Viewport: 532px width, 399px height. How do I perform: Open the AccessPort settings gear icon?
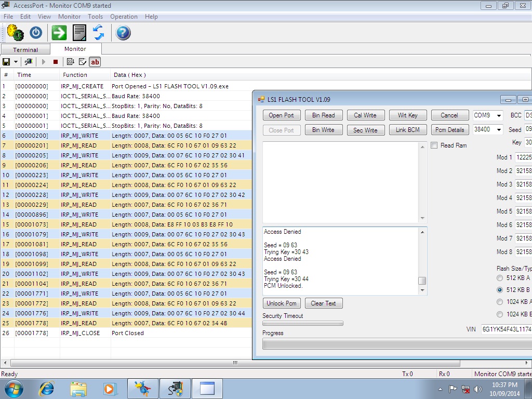[15, 33]
